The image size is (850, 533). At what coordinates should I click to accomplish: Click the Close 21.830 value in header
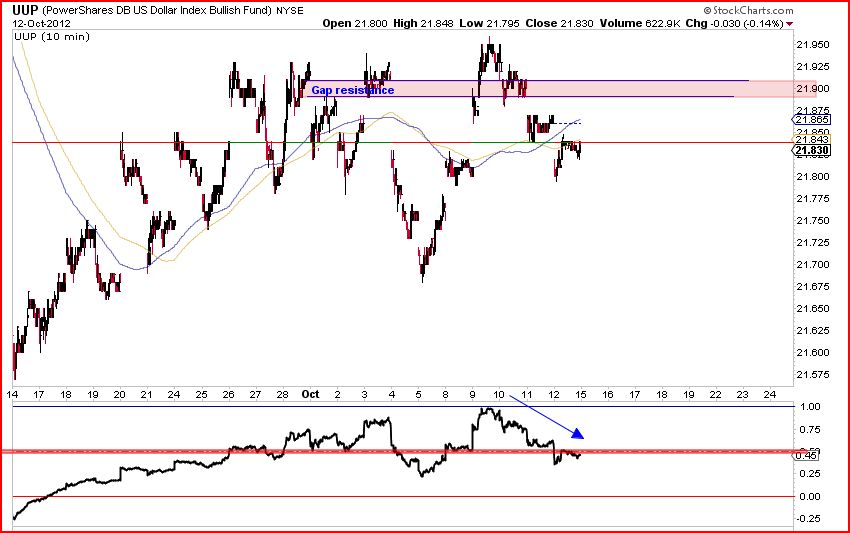click(x=559, y=23)
